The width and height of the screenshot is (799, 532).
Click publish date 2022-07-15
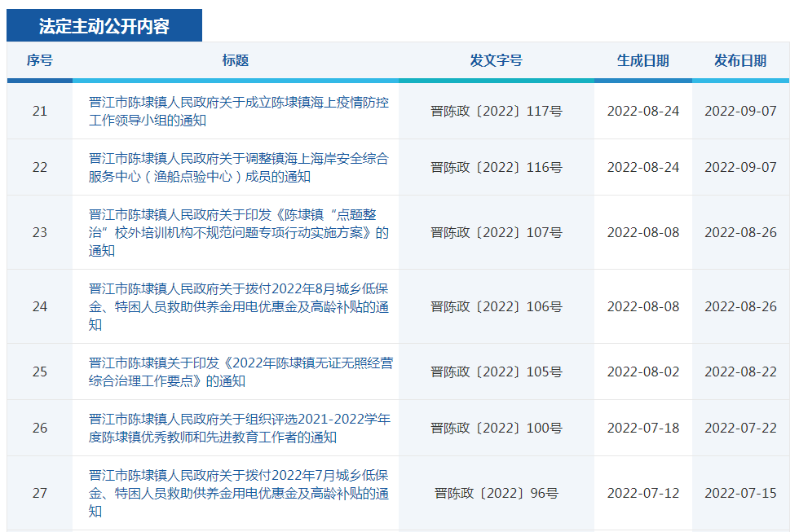[740, 493]
